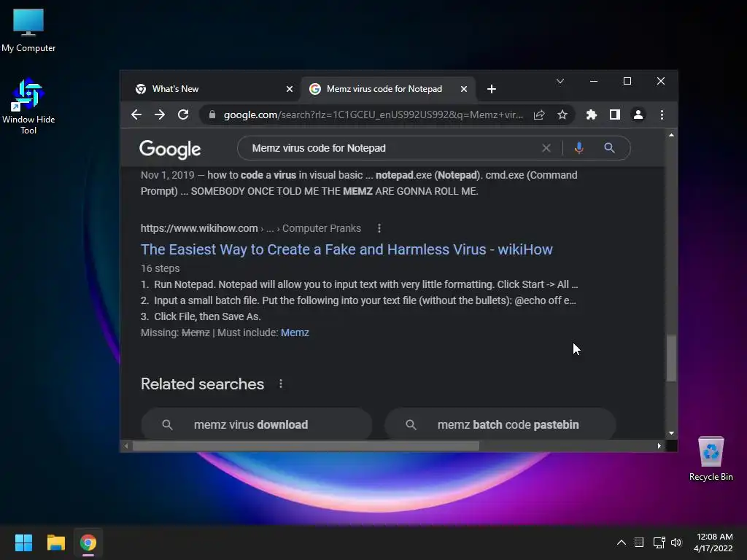Click horizontal scroll right arrow
Image resolution: width=747 pixels, height=560 pixels.
pos(659,446)
